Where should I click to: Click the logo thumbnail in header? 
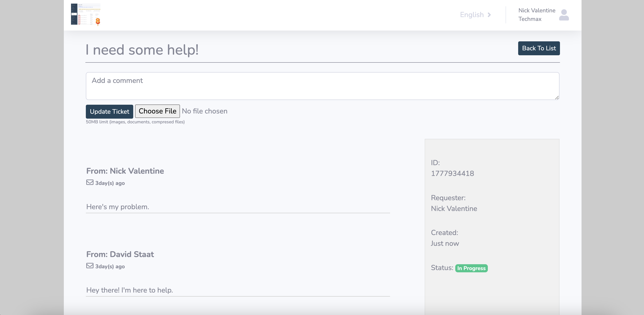(x=86, y=15)
